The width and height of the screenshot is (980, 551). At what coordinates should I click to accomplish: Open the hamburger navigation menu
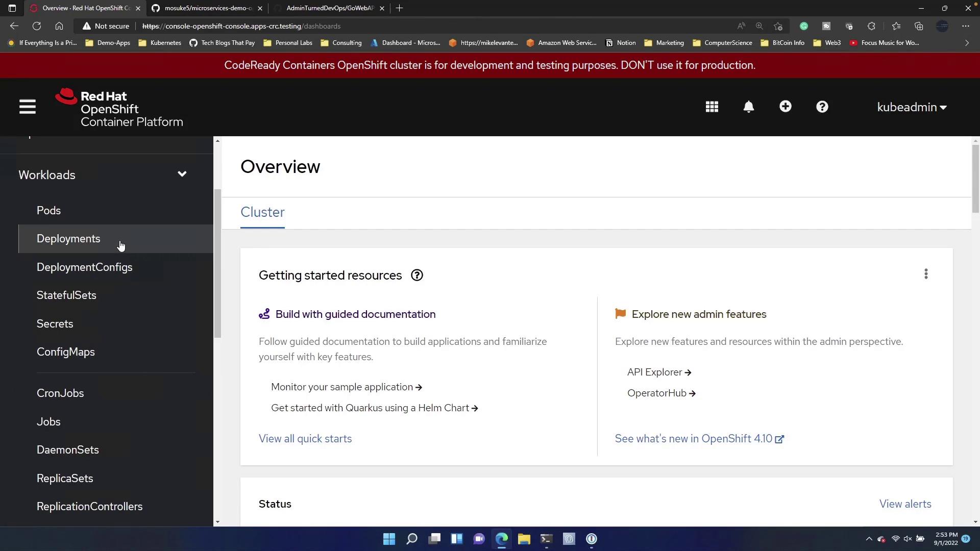point(28,107)
